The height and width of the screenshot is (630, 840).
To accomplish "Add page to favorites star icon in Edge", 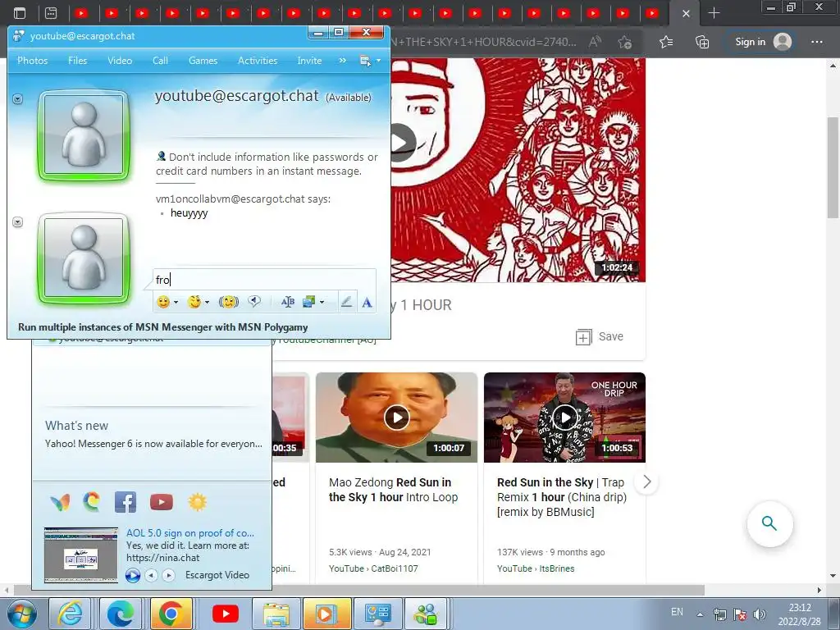I will 624,42.
